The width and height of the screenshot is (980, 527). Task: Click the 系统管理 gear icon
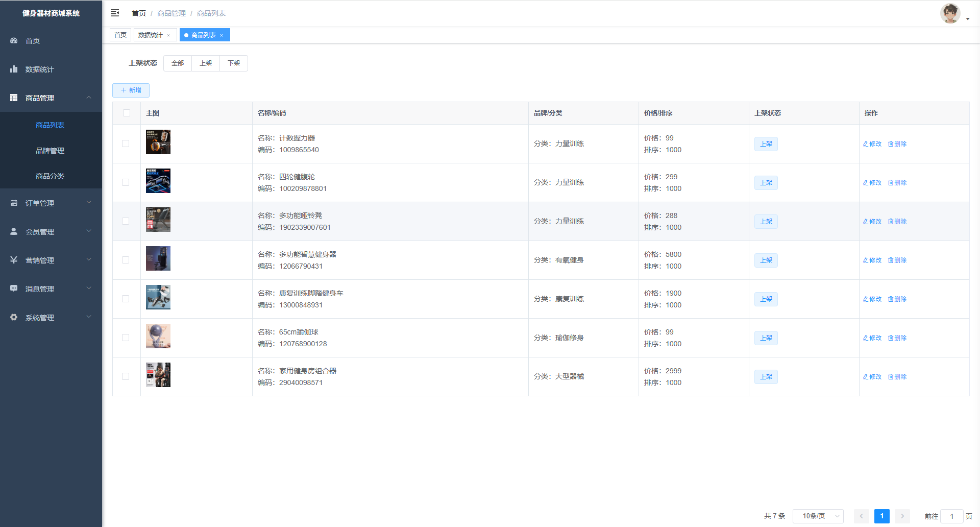pyautogui.click(x=14, y=317)
